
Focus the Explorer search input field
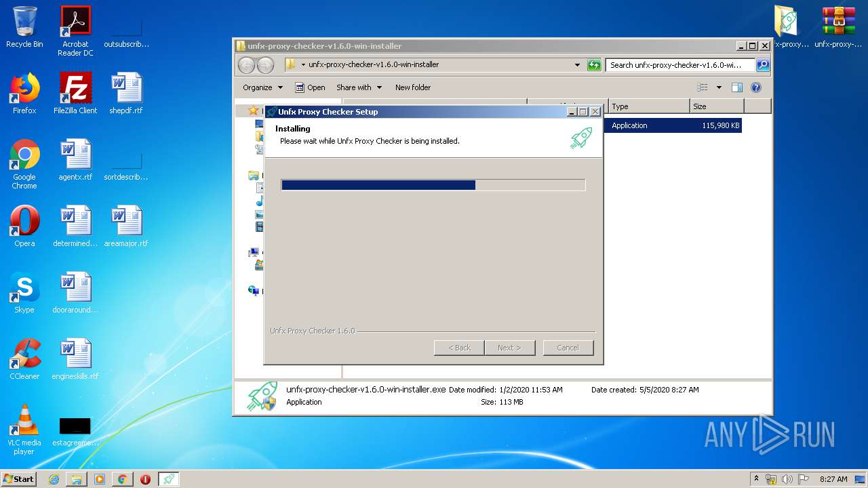pos(680,65)
